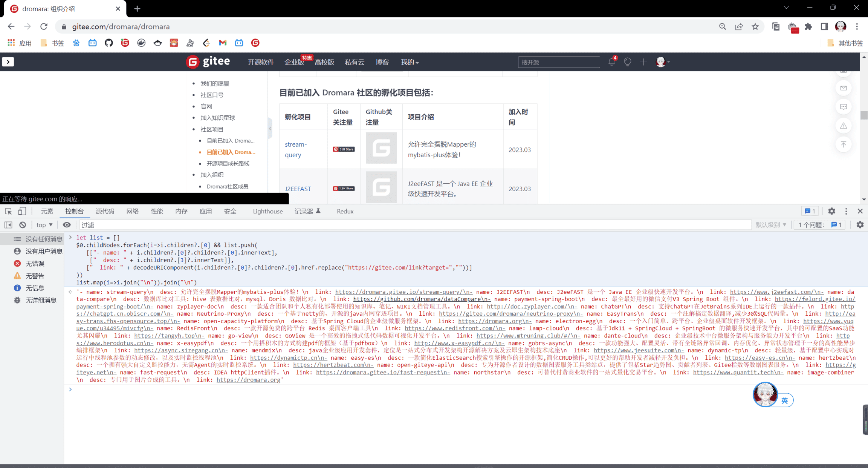
Task: Switch to the 网络 DevTools tab
Action: click(132, 211)
